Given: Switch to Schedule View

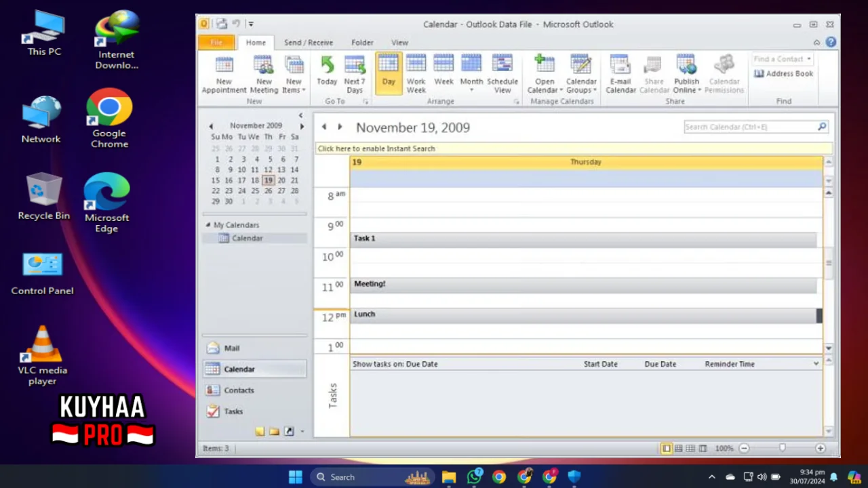Looking at the screenshot, I should pyautogui.click(x=502, y=75).
